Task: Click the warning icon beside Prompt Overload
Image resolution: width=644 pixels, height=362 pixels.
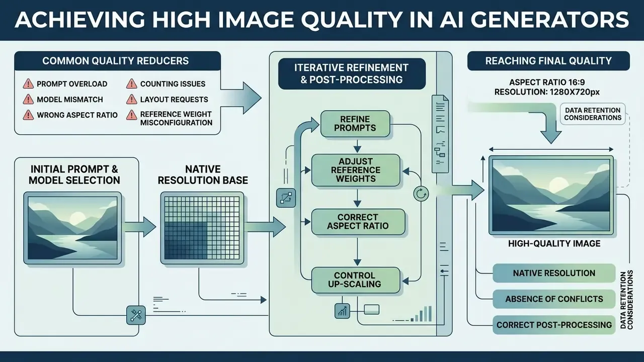Action: [28, 84]
